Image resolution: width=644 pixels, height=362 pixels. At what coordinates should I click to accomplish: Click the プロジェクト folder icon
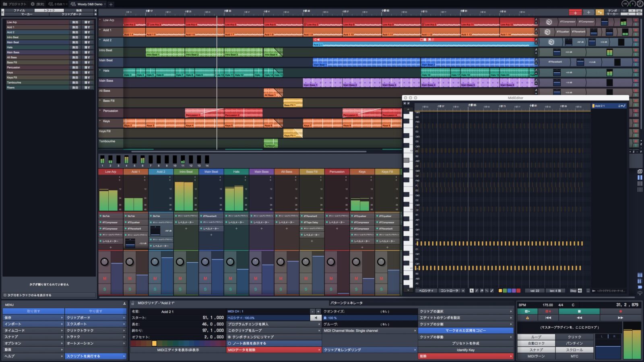[x=6, y=3]
